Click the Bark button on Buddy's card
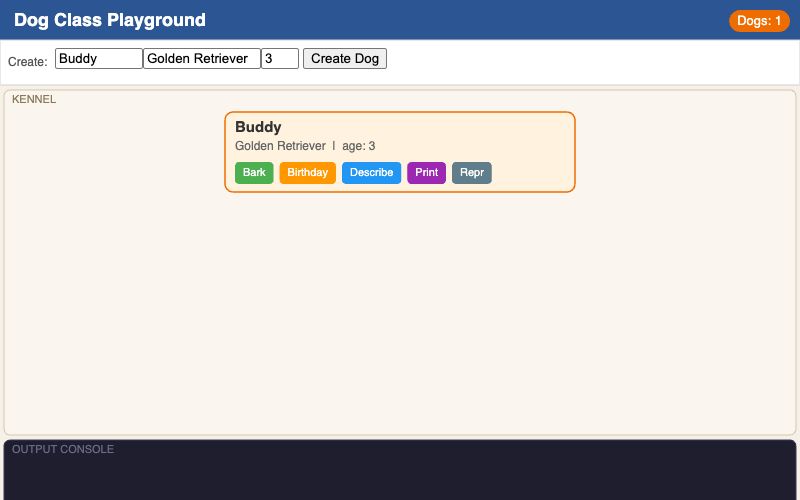The width and height of the screenshot is (800, 500). (254, 173)
